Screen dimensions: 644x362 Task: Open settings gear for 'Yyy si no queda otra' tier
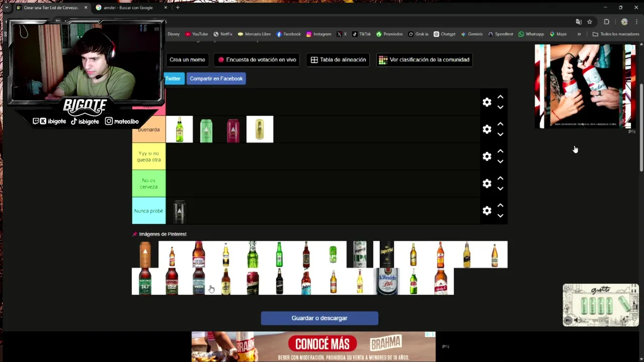(487, 156)
